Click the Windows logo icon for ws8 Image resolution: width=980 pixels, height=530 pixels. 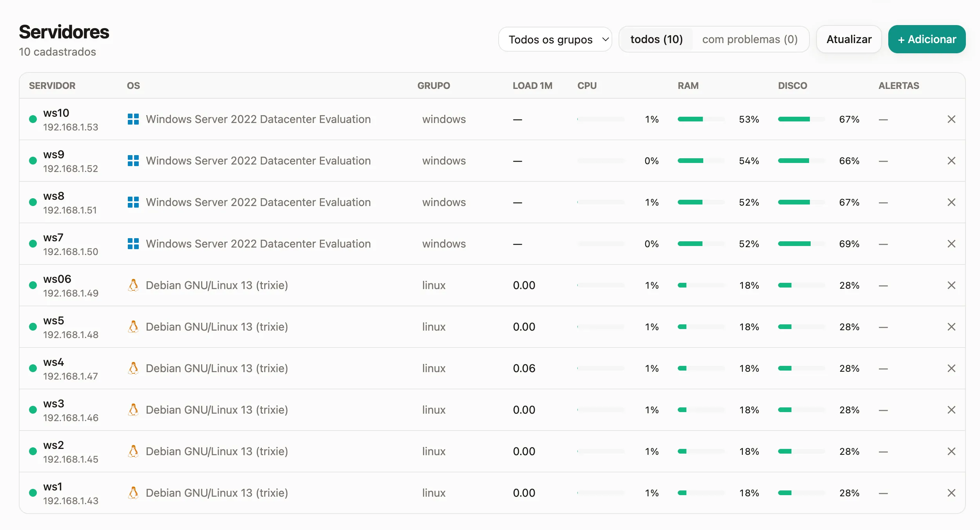[x=133, y=202]
